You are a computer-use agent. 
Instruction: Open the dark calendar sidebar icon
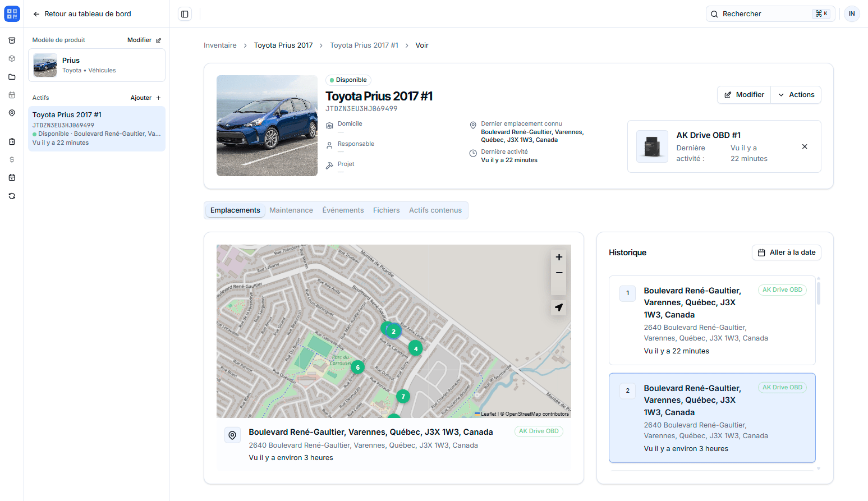coord(12,178)
